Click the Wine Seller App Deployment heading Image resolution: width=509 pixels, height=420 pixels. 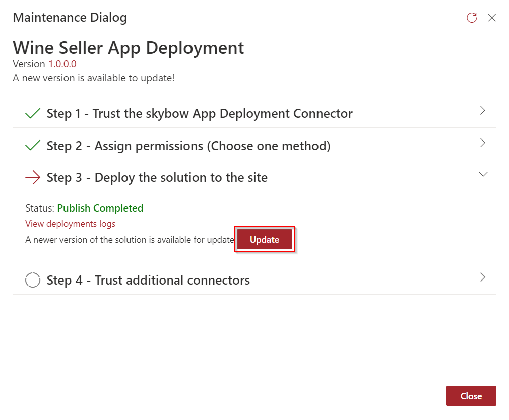tap(128, 48)
